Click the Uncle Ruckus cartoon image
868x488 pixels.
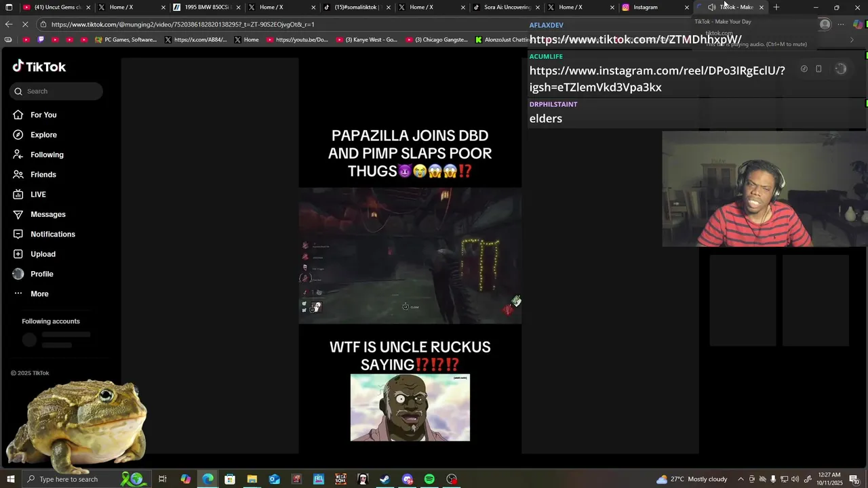[x=410, y=407]
